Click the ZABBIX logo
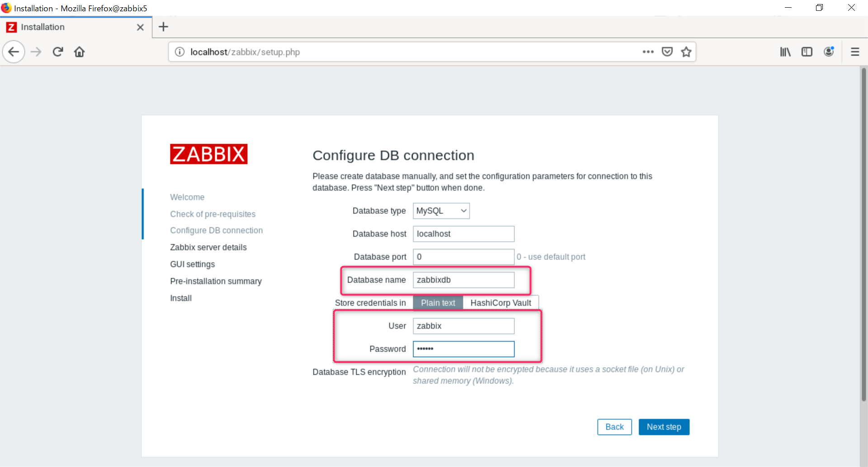 (209, 154)
